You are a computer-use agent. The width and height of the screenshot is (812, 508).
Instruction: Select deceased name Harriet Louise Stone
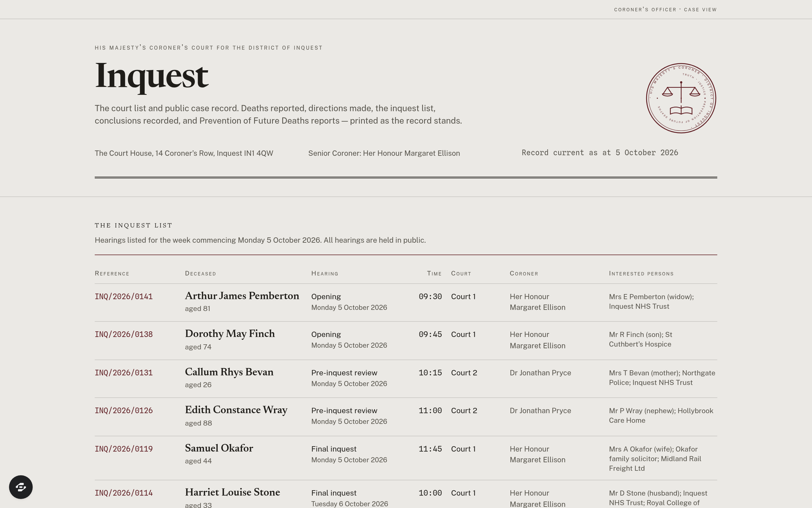pos(232,492)
